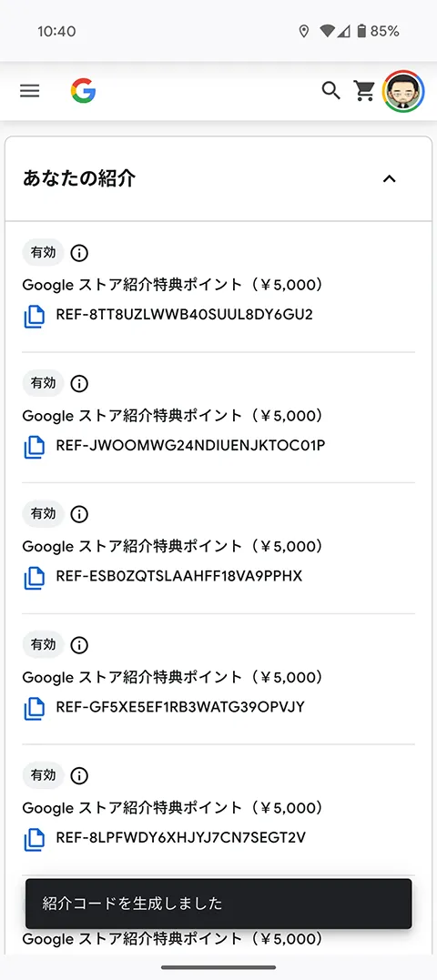The height and width of the screenshot is (980, 437).
Task: Tap the Google logo
Action: [83, 91]
